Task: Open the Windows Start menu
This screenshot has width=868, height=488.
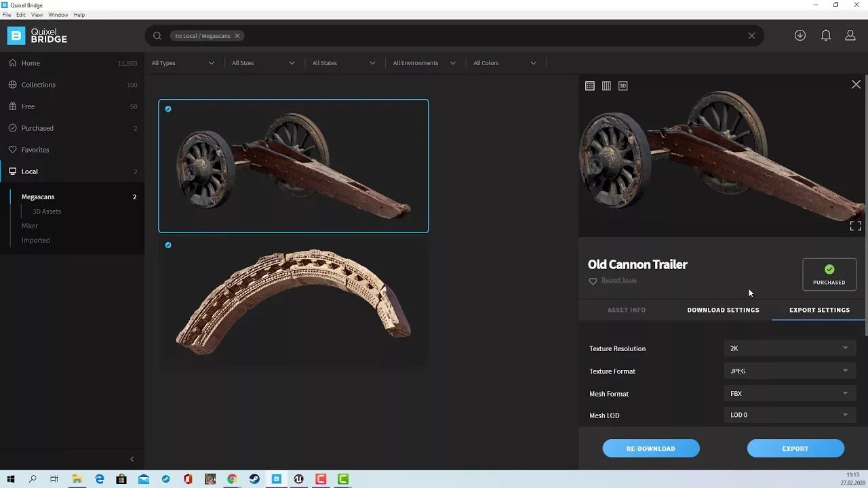Action: pos(11,479)
